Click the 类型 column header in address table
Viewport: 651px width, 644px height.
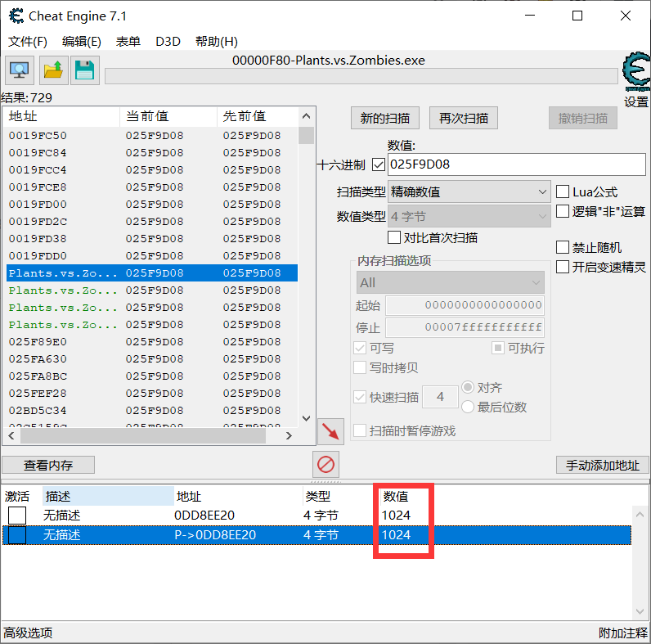(317, 496)
